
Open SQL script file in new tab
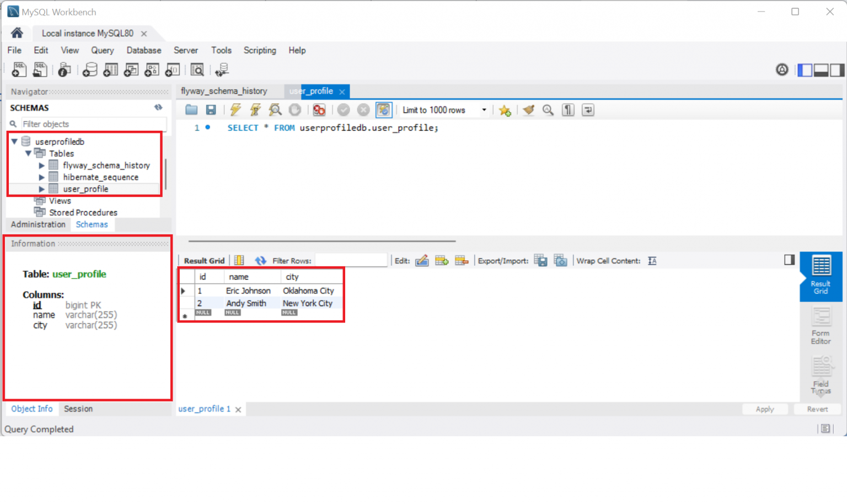click(x=40, y=69)
